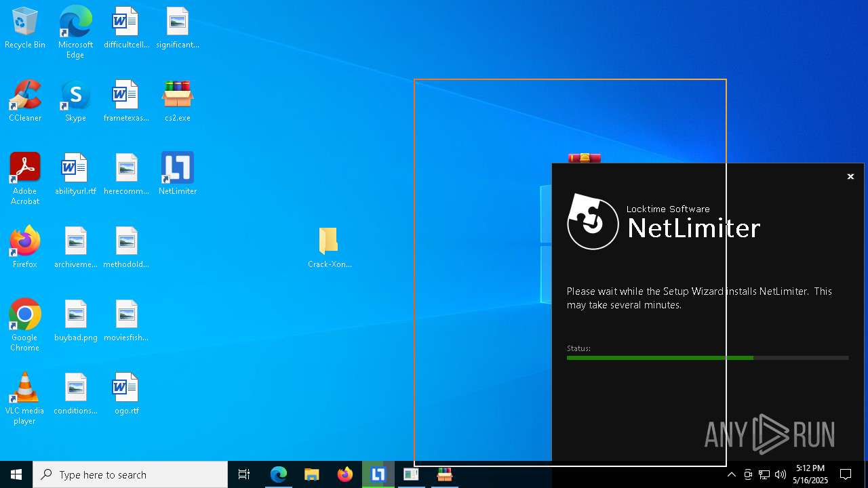Select the ogo.rtf document icon
The height and width of the screenshot is (488, 868).
(126, 394)
